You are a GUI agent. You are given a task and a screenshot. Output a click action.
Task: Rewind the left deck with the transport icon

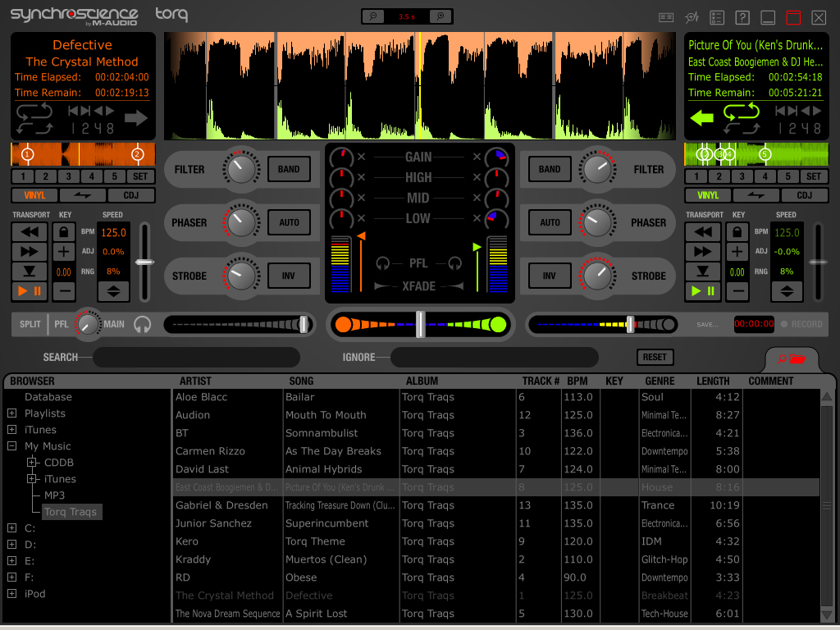pos(30,231)
